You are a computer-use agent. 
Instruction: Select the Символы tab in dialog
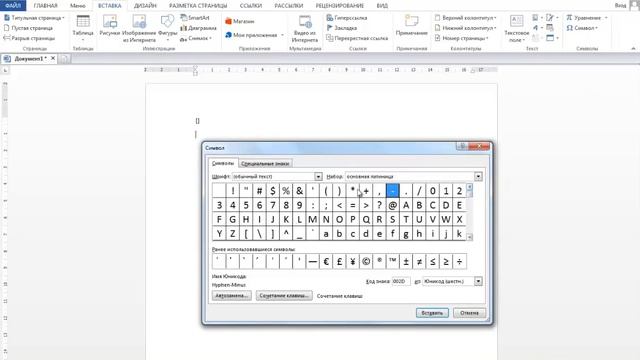pos(223,163)
